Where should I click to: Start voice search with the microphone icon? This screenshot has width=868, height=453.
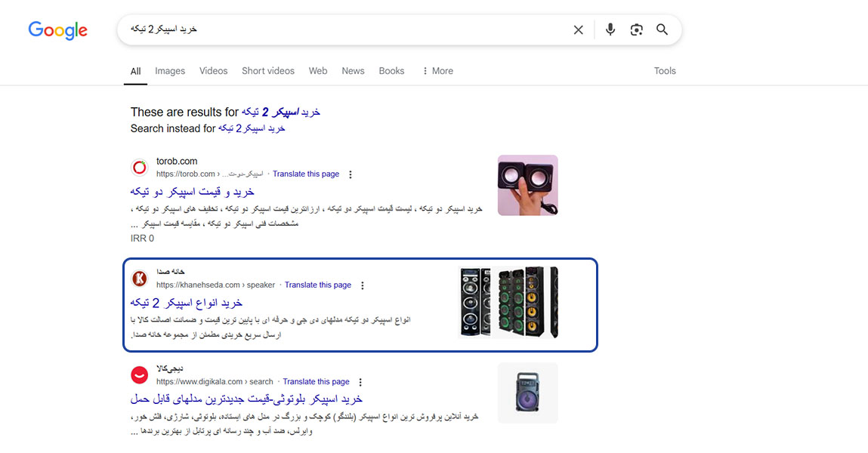point(610,29)
